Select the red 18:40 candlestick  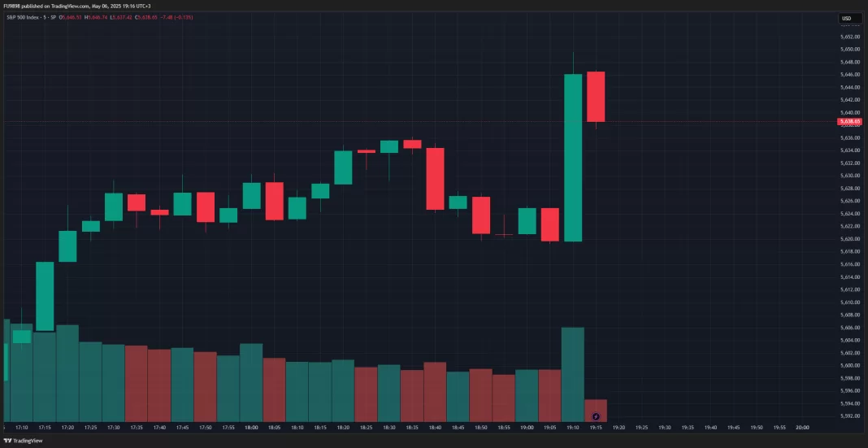435,179
